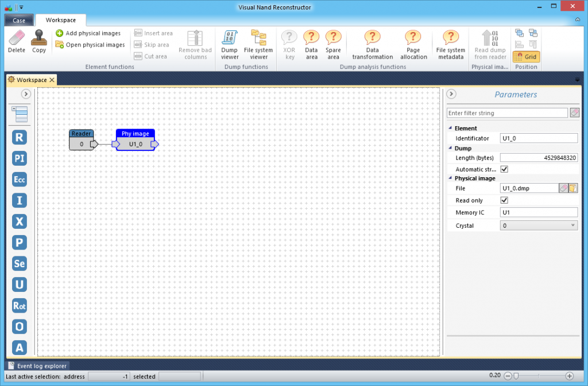The image size is (588, 386).
Task: Collapse the Element section
Action: pyautogui.click(x=450, y=128)
